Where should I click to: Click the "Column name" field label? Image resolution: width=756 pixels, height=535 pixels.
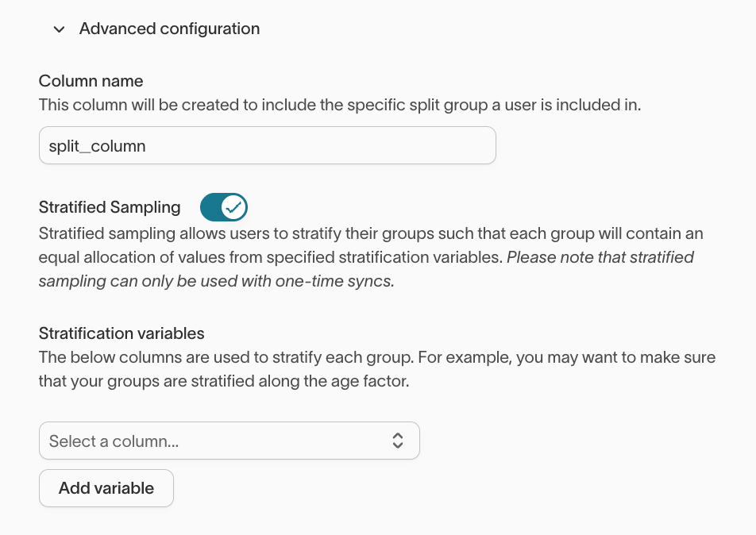click(x=91, y=81)
